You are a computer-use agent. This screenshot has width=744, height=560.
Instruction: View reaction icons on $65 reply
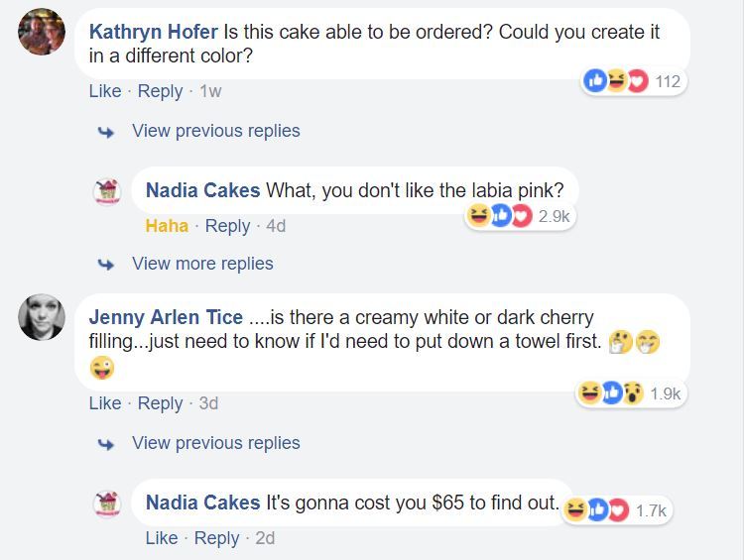click(597, 509)
